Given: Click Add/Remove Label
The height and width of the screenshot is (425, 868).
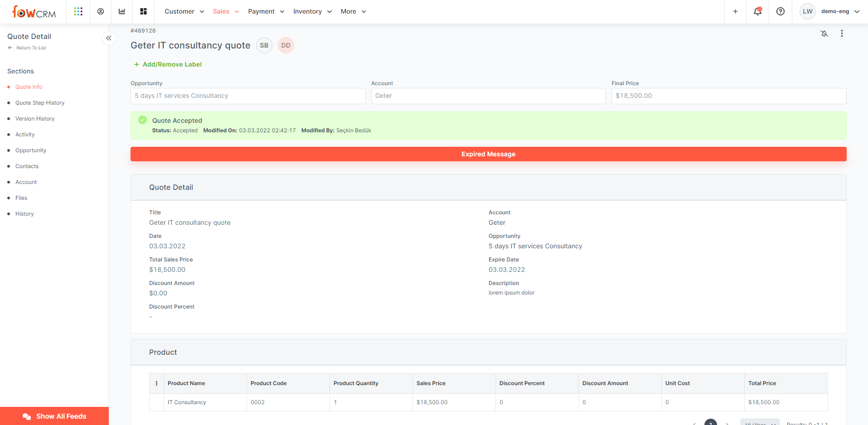Looking at the screenshot, I should [x=168, y=64].
